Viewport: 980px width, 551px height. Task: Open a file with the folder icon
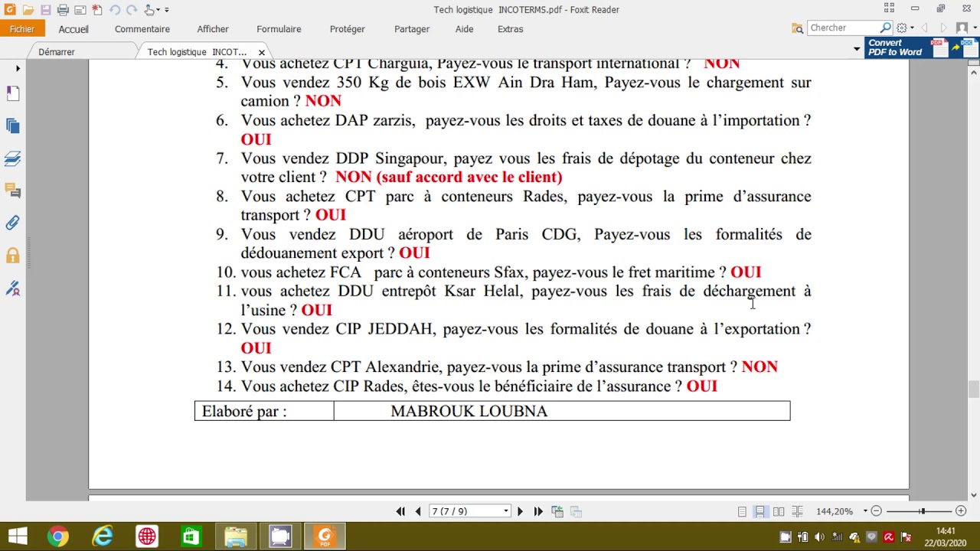(x=28, y=10)
